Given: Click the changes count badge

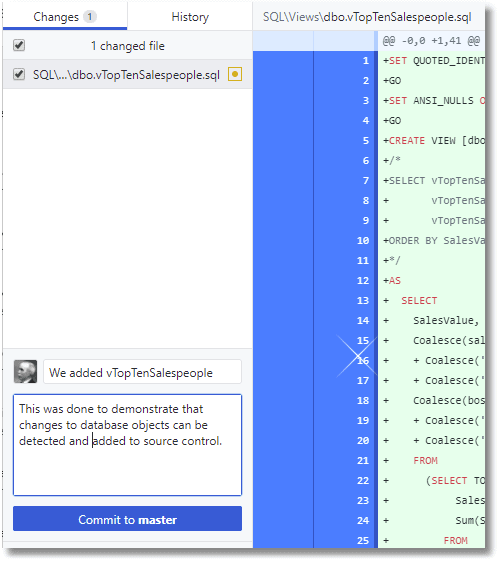Looking at the screenshot, I should [x=90, y=16].
